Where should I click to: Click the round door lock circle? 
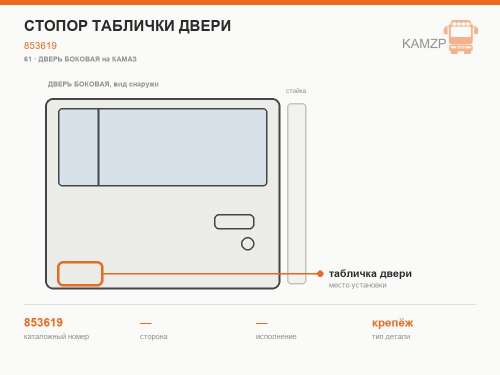pyautogui.click(x=248, y=244)
